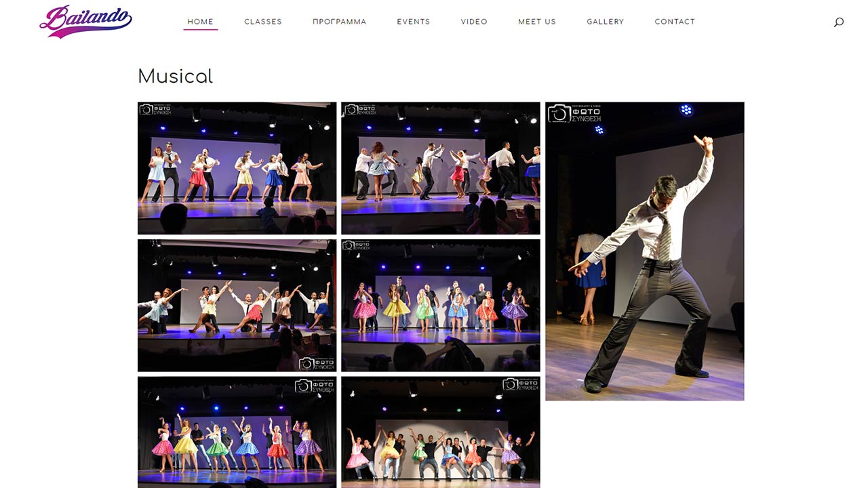Click the camera watermark on the top-left photo
868x488 pixels.
(x=155, y=109)
